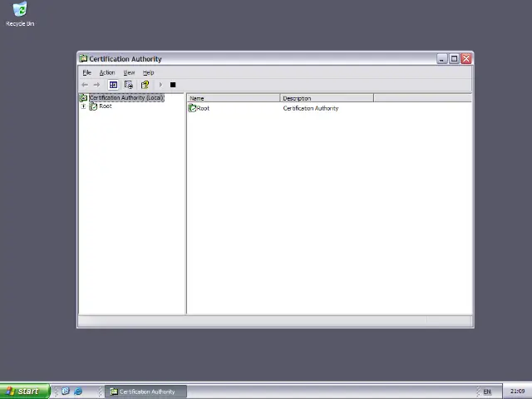Select the Root label in the tree
Image resolution: width=532 pixels, height=399 pixels.
point(106,106)
